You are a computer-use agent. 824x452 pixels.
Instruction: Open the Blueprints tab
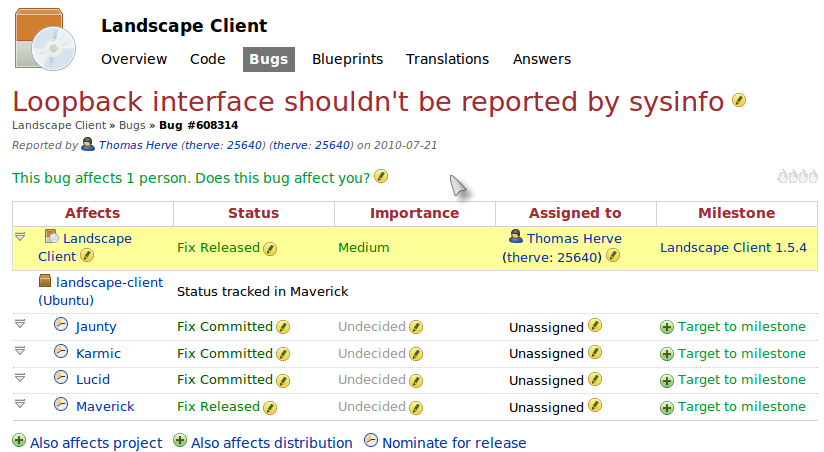coord(347,59)
